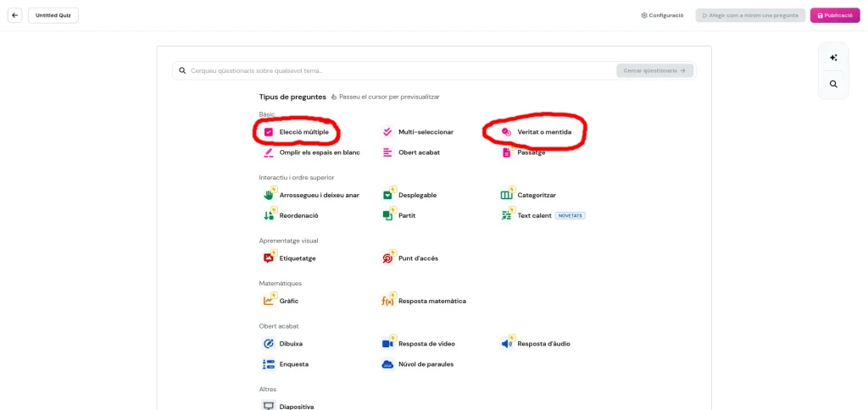Click the Publicació button

click(835, 15)
